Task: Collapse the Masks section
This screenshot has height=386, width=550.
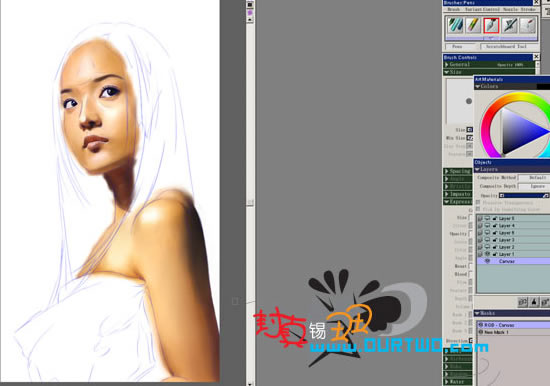Action: pyautogui.click(x=477, y=313)
